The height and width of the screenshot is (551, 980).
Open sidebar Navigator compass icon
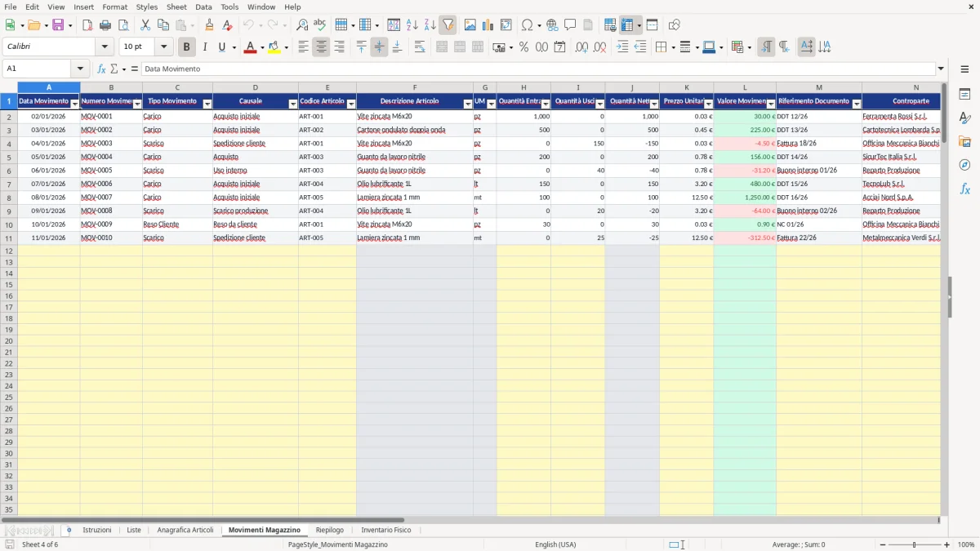[964, 166]
